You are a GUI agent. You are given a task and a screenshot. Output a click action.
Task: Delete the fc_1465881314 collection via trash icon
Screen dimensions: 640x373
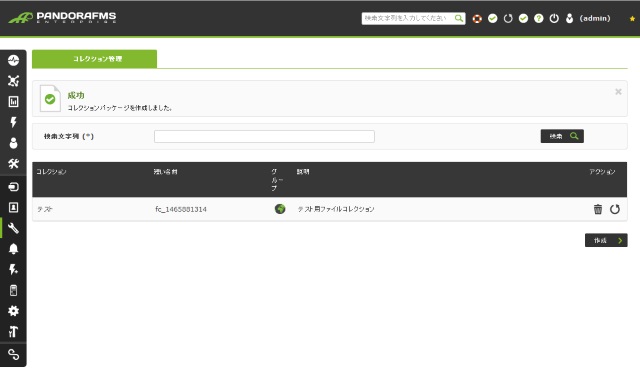tap(598, 209)
